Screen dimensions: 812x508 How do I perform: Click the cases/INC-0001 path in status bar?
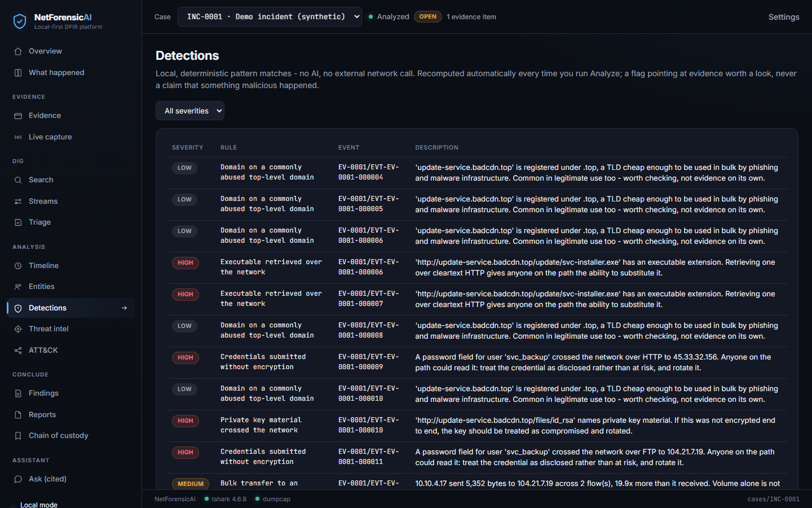point(774,499)
